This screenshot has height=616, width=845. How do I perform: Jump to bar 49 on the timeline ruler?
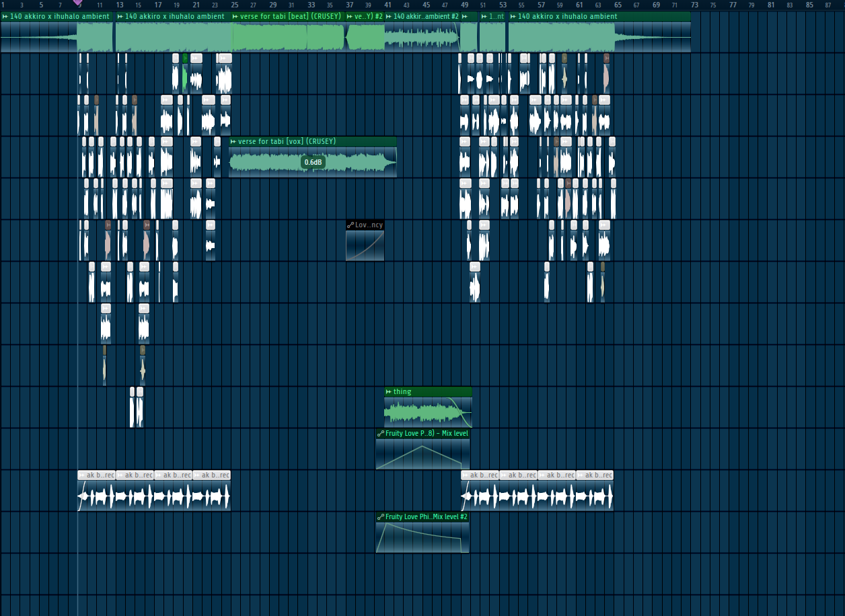[465, 5]
